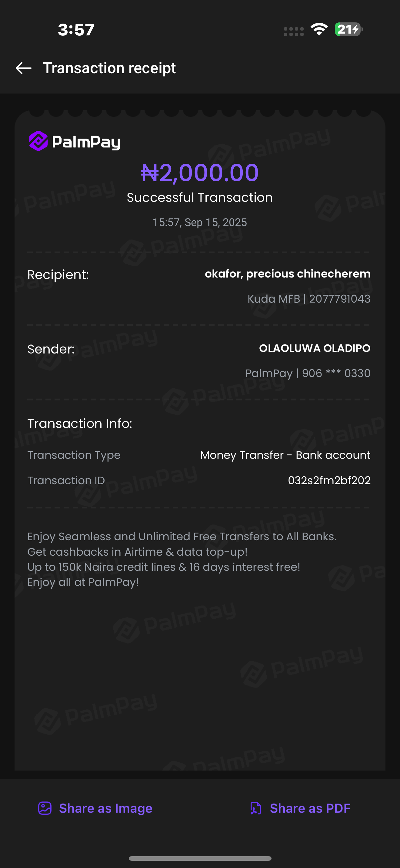
Task: Tap the Transaction ID 032s2fm2bf202
Action: [x=329, y=480]
